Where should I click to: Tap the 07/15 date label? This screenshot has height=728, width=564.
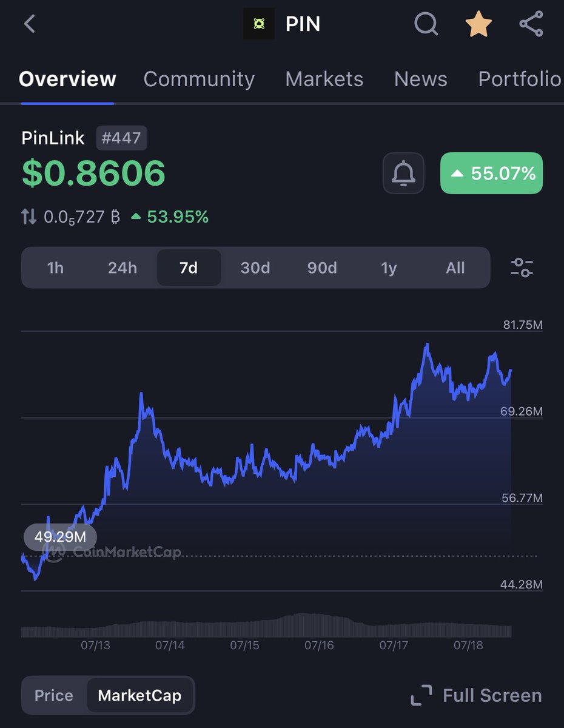tap(245, 645)
